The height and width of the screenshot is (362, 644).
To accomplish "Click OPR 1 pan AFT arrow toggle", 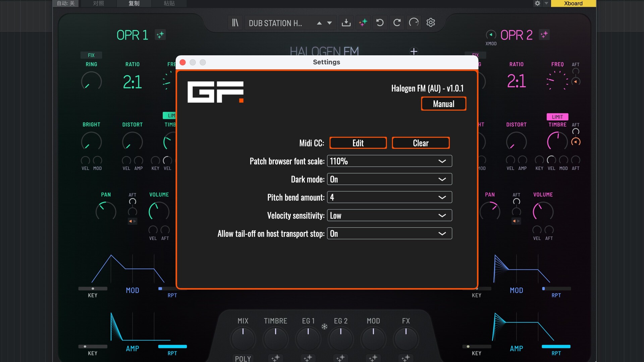I will [132, 221].
